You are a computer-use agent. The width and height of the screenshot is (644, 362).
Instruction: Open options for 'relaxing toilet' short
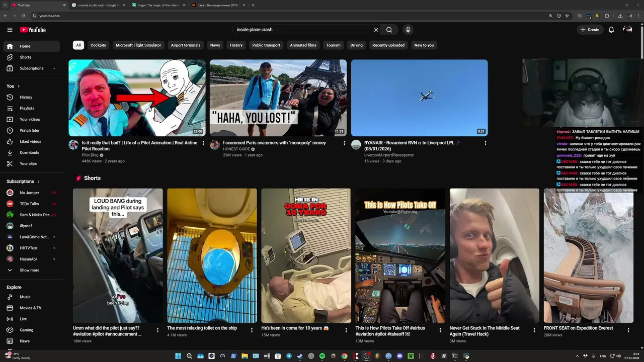click(252, 330)
